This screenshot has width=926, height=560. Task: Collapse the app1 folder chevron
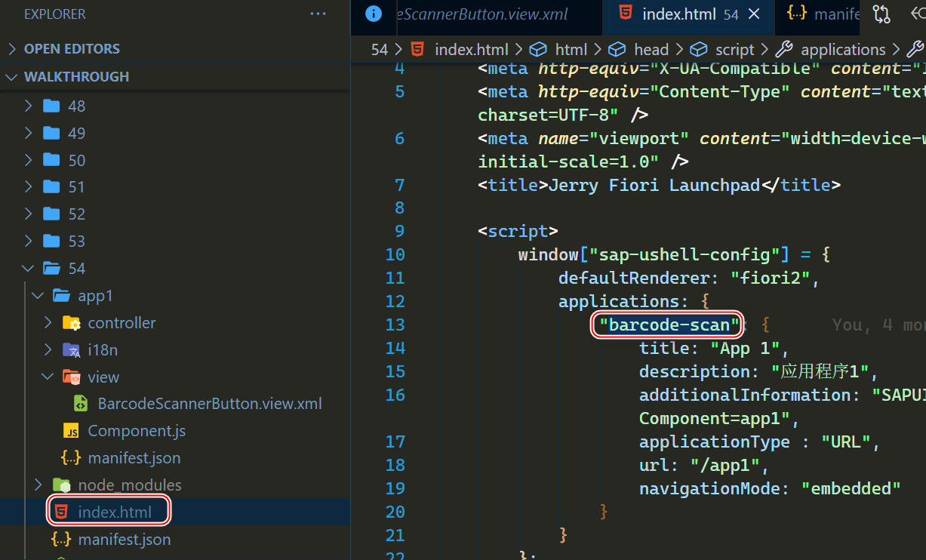tap(38, 296)
